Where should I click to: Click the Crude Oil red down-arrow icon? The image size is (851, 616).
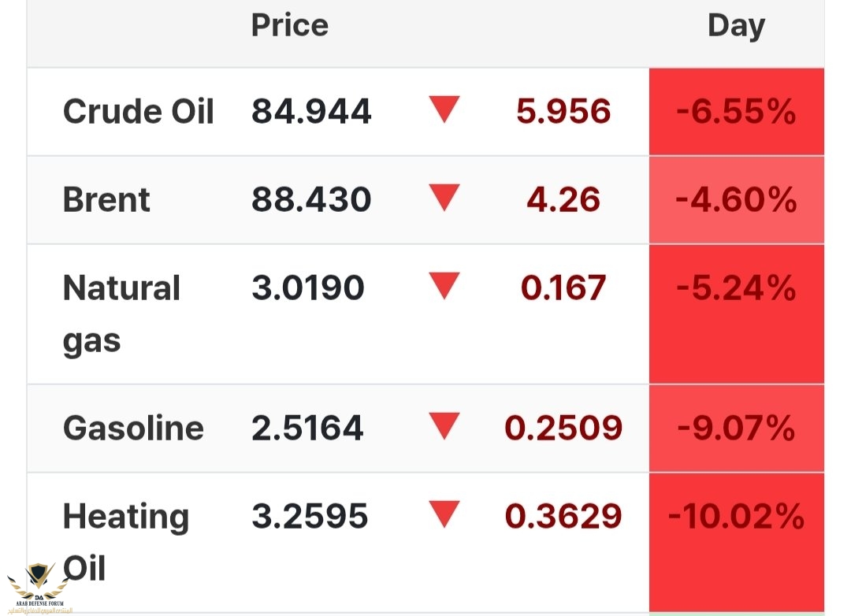444,109
